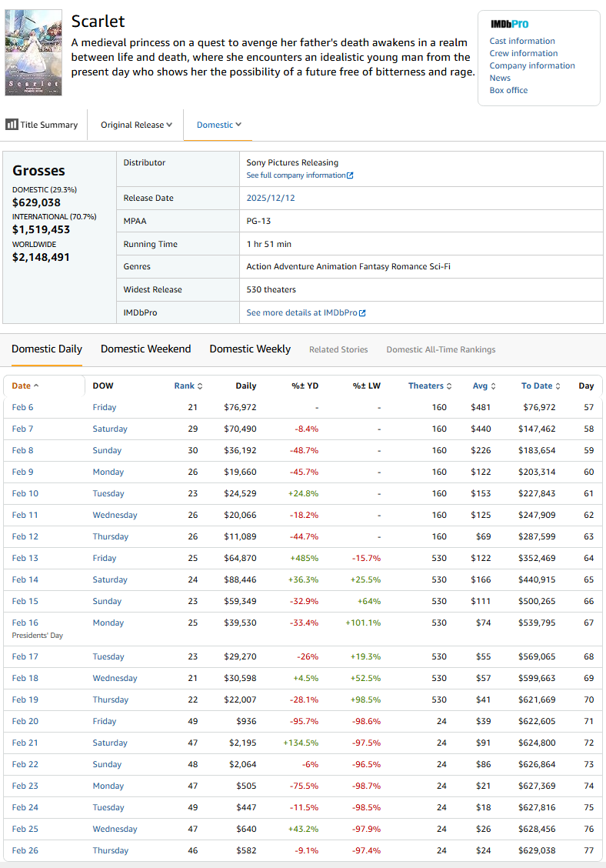Screen dimensions: 606x868
Task: Switch to Domestic Weekend tab
Action: coord(145,349)
